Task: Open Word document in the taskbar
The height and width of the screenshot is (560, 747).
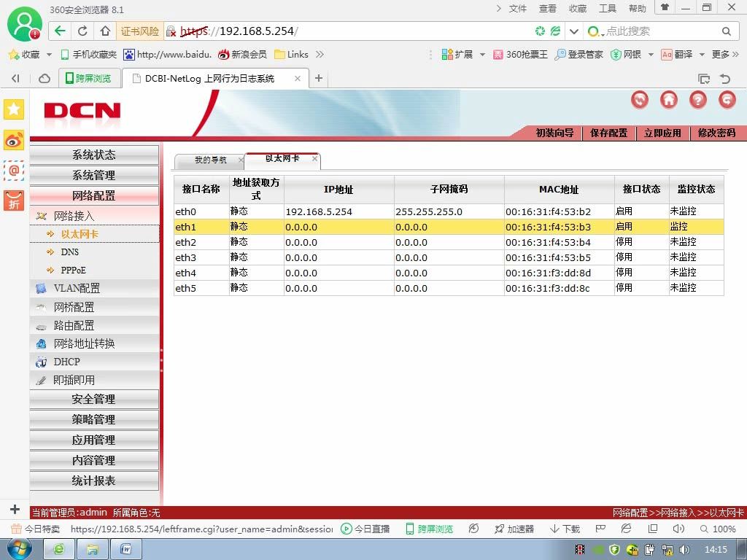Action: click(x=125, y=550)
